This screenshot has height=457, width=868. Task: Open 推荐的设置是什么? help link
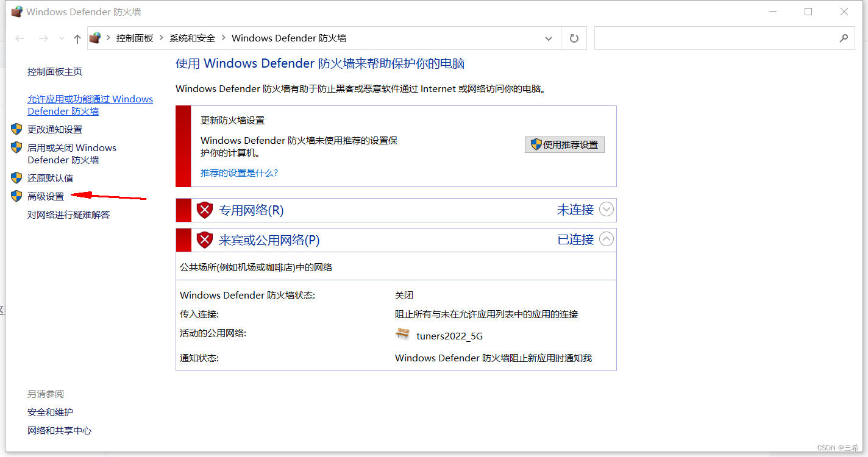240,173
